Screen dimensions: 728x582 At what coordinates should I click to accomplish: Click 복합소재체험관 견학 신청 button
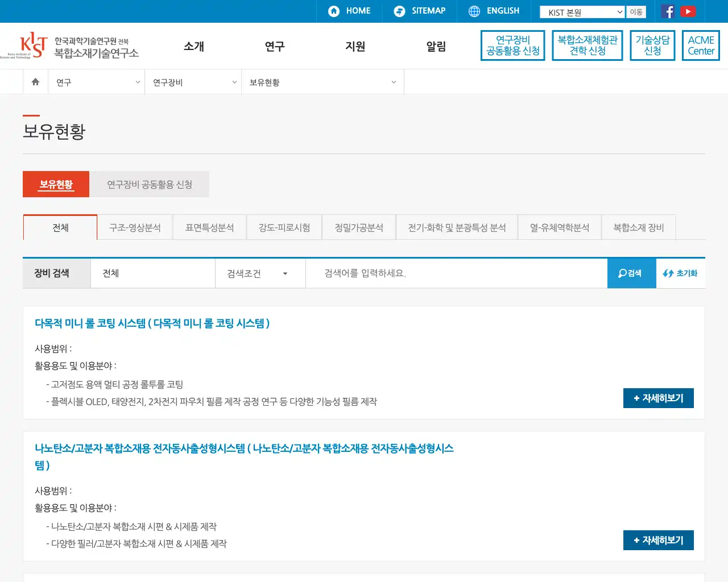click(x=588, y=45)
